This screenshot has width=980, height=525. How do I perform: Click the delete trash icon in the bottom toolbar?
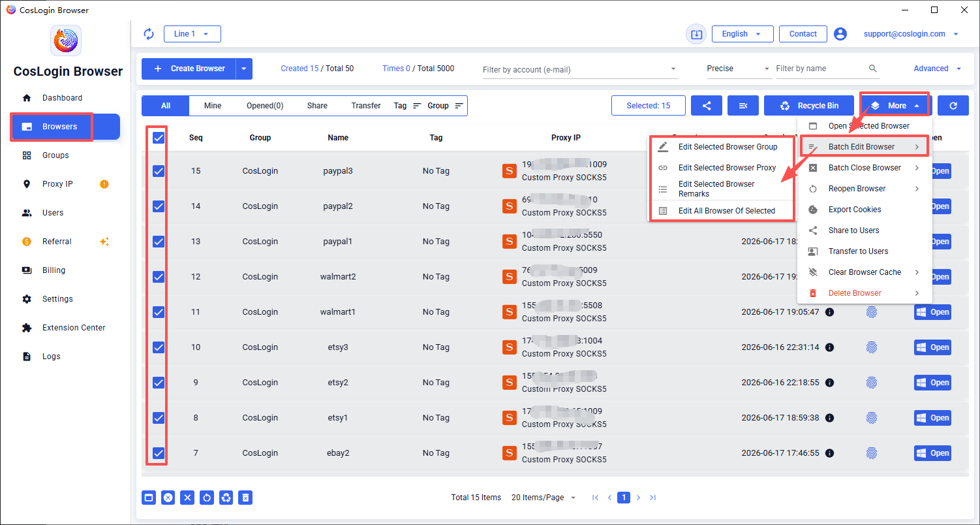pyautogui.click(x=245, y=498)
